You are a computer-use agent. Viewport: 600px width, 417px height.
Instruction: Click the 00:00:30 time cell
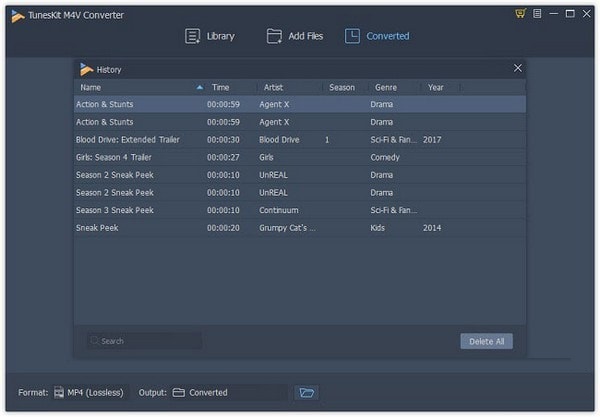223,140
